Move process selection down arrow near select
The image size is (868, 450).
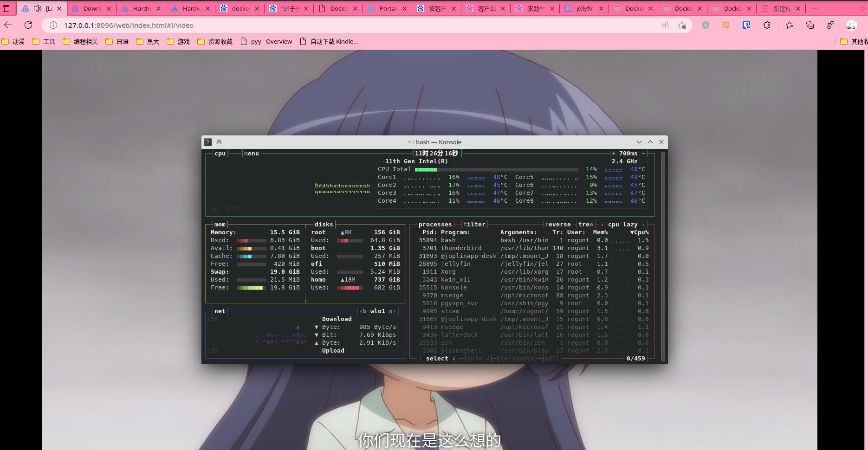point(453,359)
